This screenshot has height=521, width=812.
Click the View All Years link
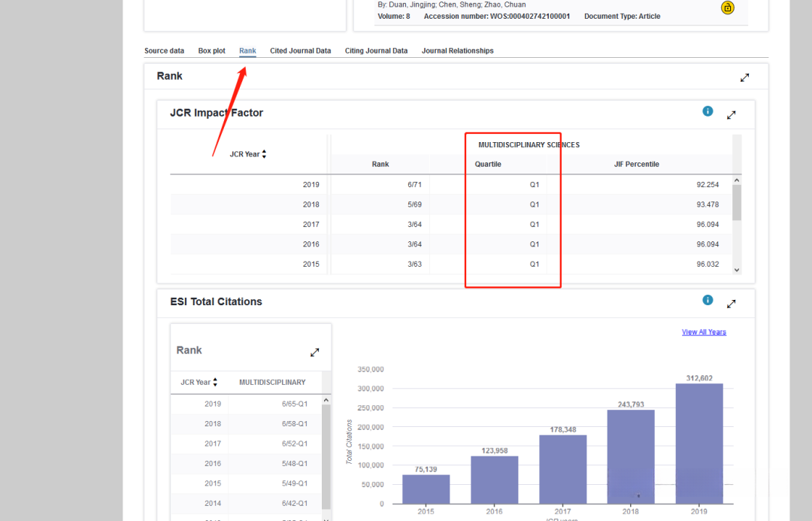click(x=704, y=332)
